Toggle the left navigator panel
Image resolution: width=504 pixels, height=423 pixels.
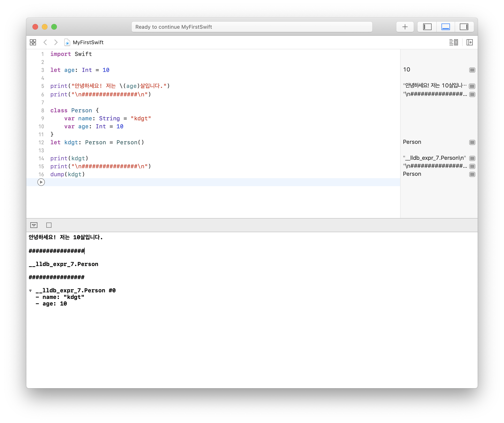pyautogui.click(x=427, y=27)
